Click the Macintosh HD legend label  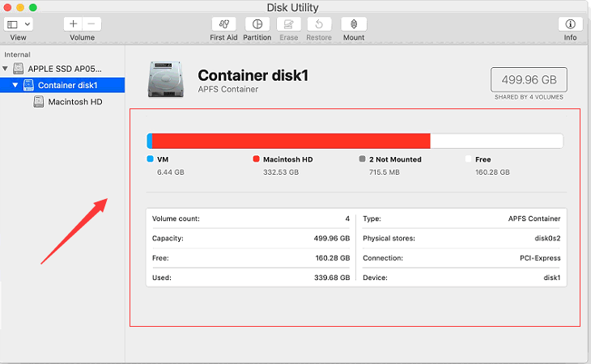[x=288, y=159]
